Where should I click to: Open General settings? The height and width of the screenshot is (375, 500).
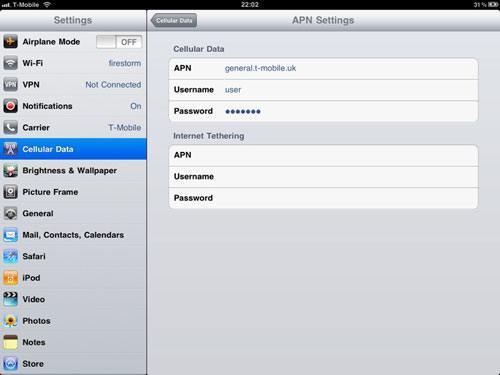tap(73, 213)
